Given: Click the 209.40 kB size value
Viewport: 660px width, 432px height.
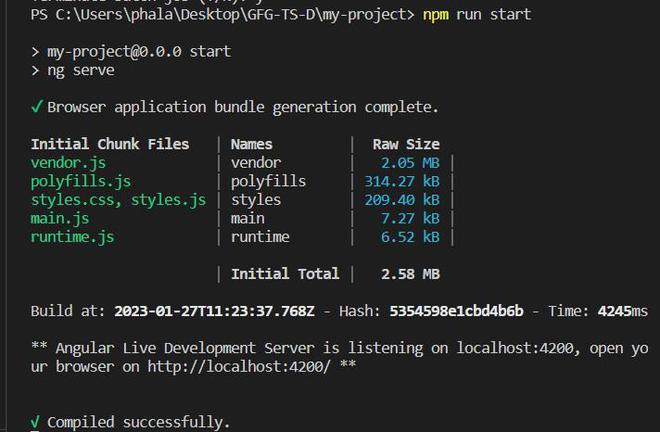Looking at the screenshot, I should tap(402, 200).
